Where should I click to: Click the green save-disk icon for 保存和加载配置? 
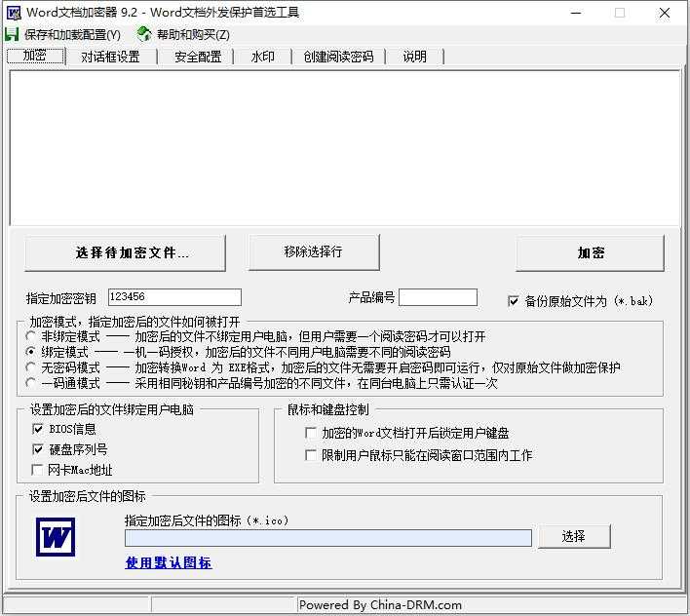12,34
